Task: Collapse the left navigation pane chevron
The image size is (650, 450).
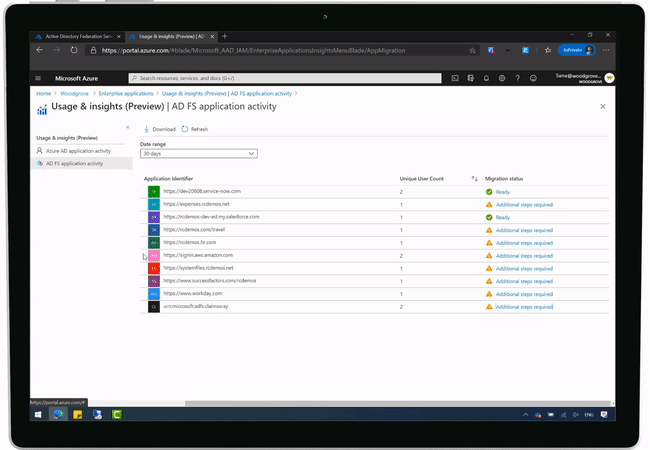Action: point(128,127)
